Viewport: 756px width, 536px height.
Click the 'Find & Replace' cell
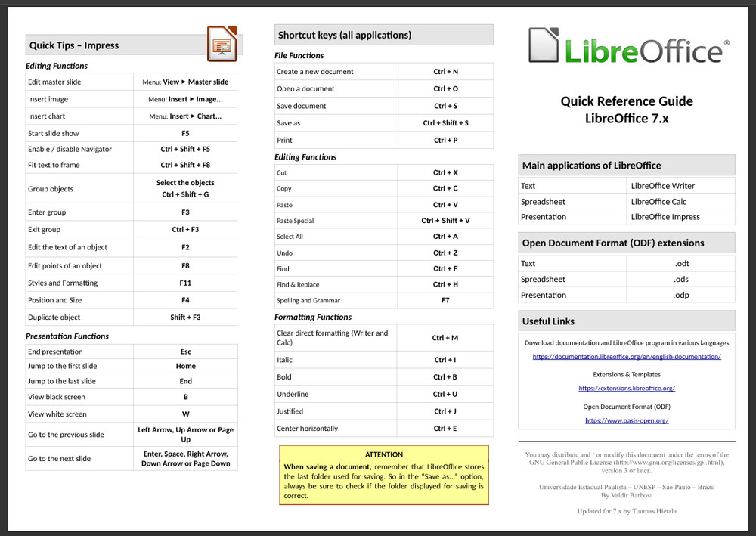[x=336, y=284]
